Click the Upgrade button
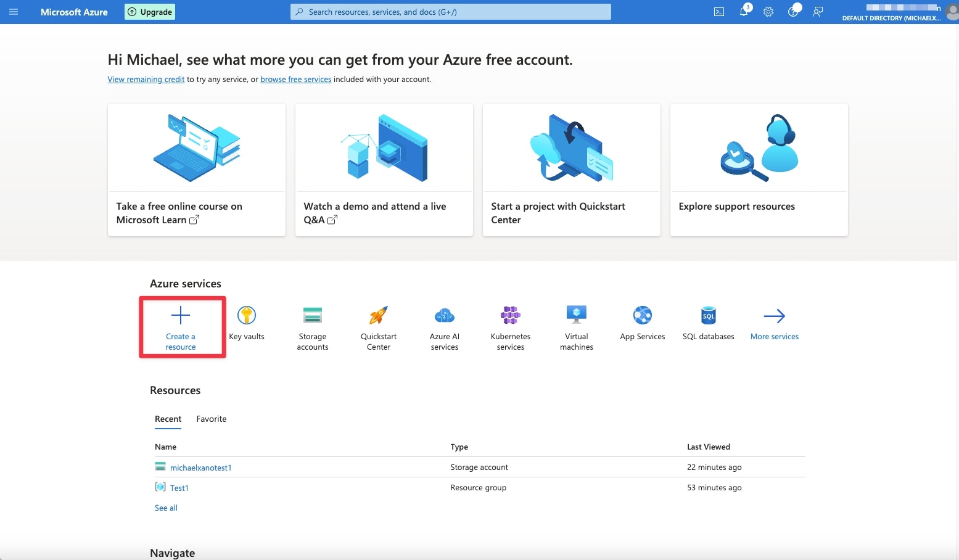959x560 pixels. (x=150, y=12)
